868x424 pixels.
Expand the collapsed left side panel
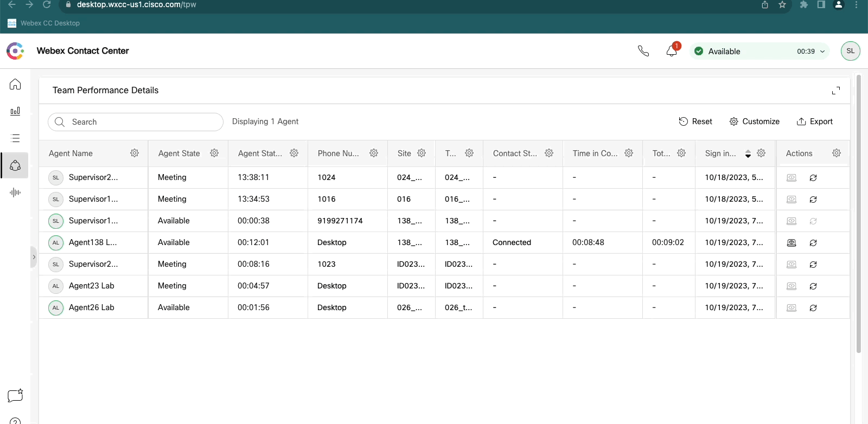click(34, 257)
